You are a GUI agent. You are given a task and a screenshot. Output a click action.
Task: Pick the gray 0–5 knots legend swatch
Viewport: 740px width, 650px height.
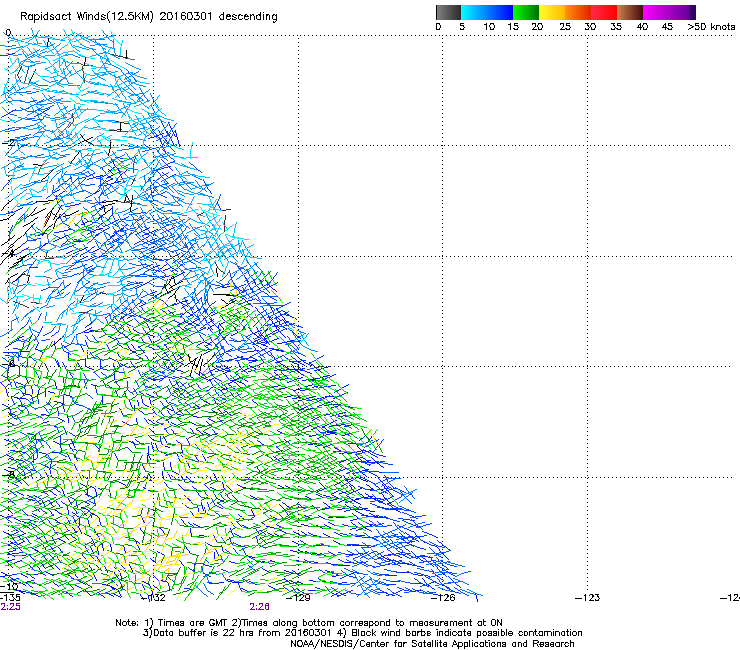448,12
